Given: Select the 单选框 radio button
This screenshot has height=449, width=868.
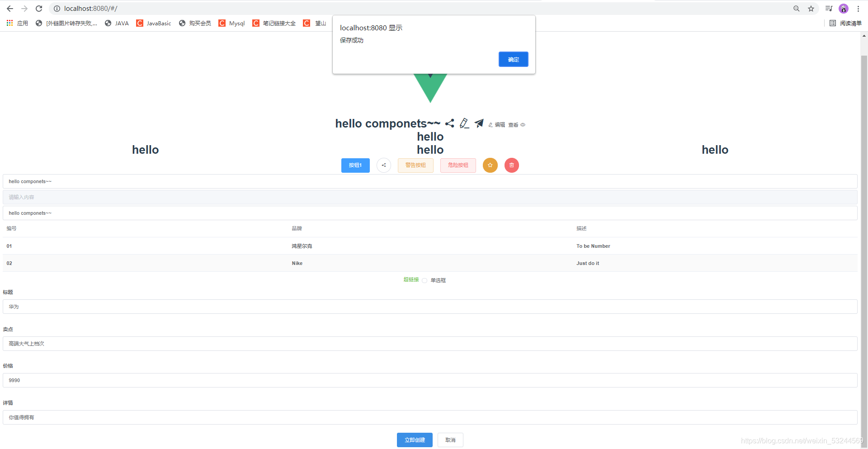Looking at the screenshot, I should 425,280.
